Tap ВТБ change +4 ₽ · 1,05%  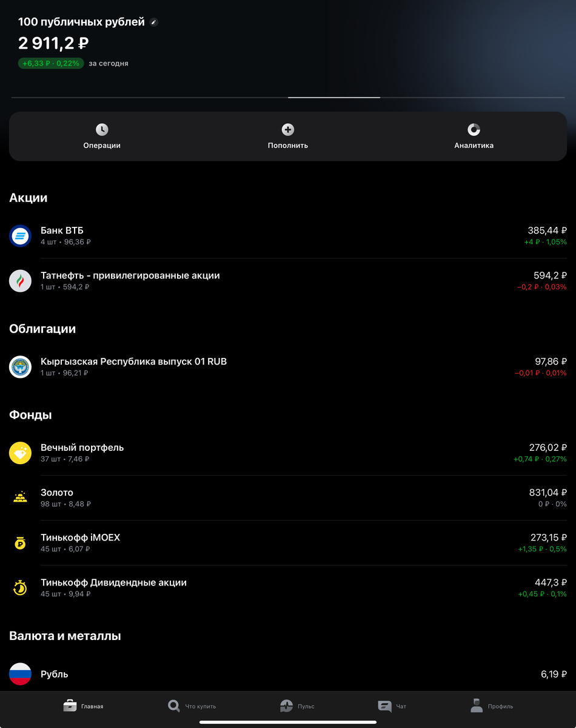pos(546,242)
